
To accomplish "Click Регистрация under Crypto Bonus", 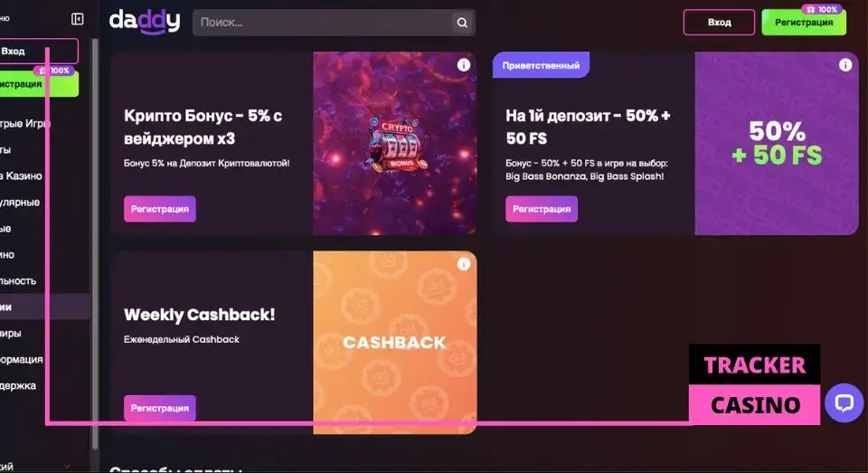I will click(159, 209).
